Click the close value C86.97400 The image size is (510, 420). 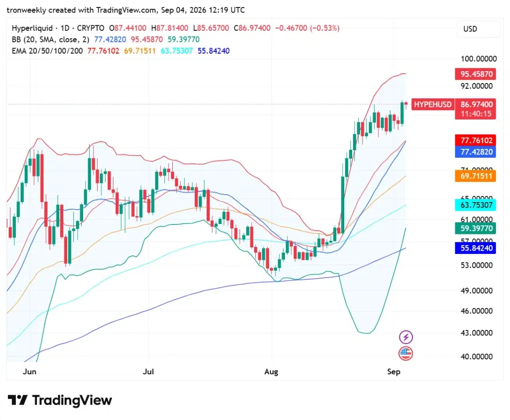pos(252,28)
